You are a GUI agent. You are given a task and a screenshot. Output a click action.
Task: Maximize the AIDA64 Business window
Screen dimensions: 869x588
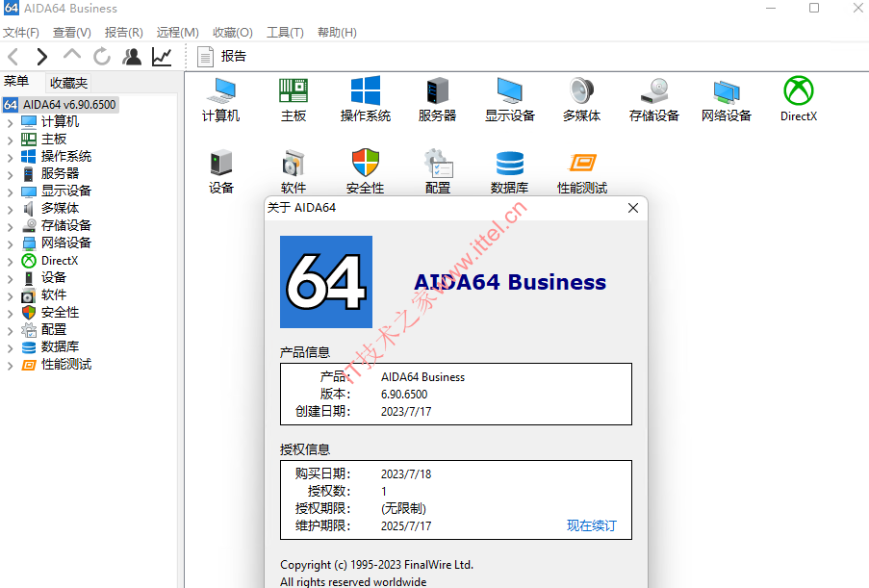pyautogui.click(x=814, y=9)
